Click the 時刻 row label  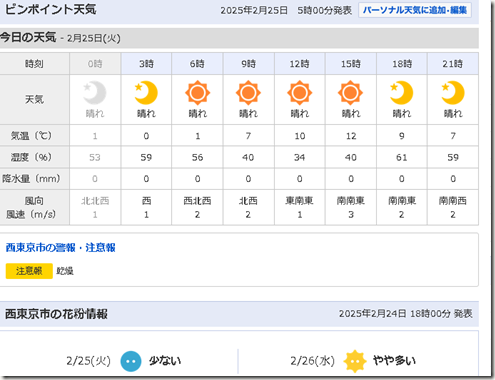tap(34, 63)
